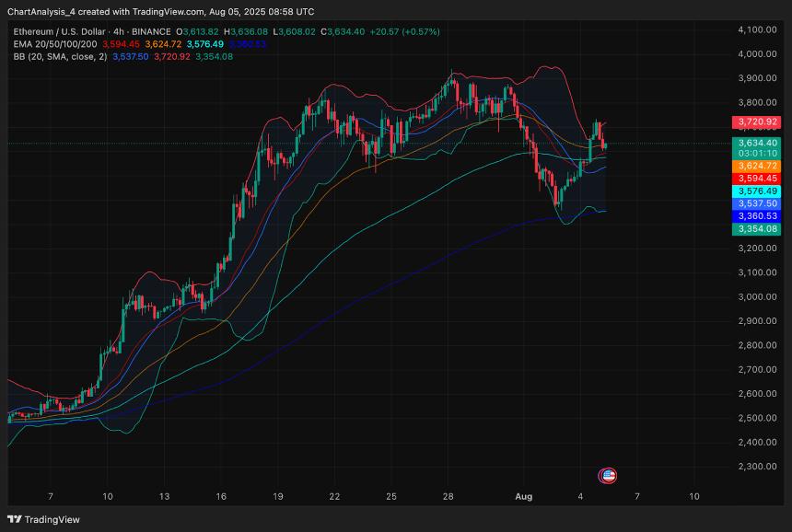Click the red 3,594.45 EMA price label

coord(755,178)
